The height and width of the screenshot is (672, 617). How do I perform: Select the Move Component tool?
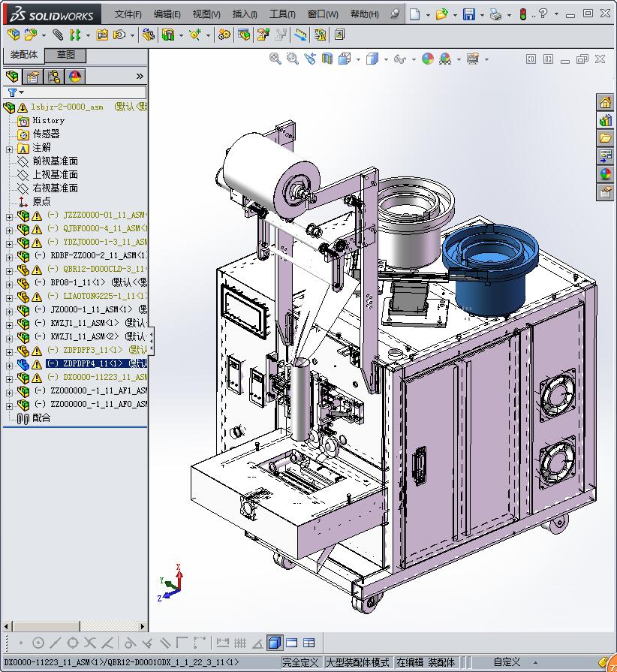click(x=119, y=35)
